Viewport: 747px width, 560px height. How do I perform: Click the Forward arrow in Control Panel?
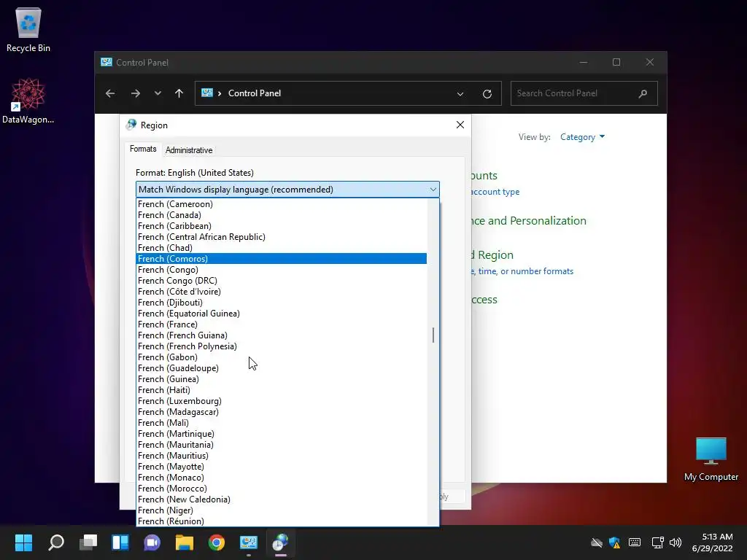[135, 93]
